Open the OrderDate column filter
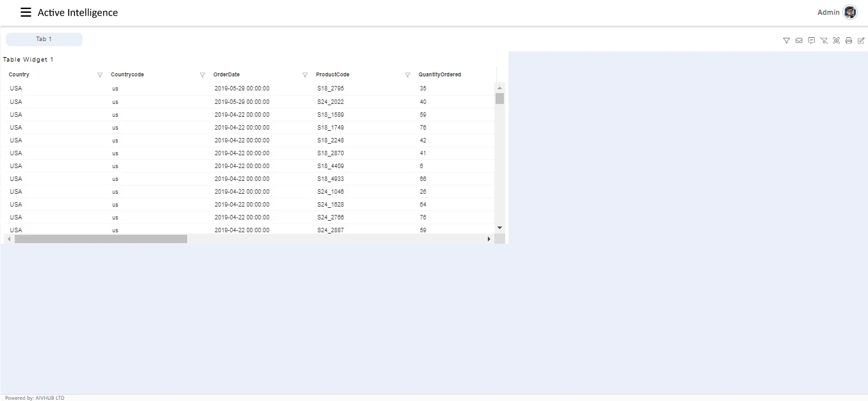868x401 pixels. (x=305, y=74)
